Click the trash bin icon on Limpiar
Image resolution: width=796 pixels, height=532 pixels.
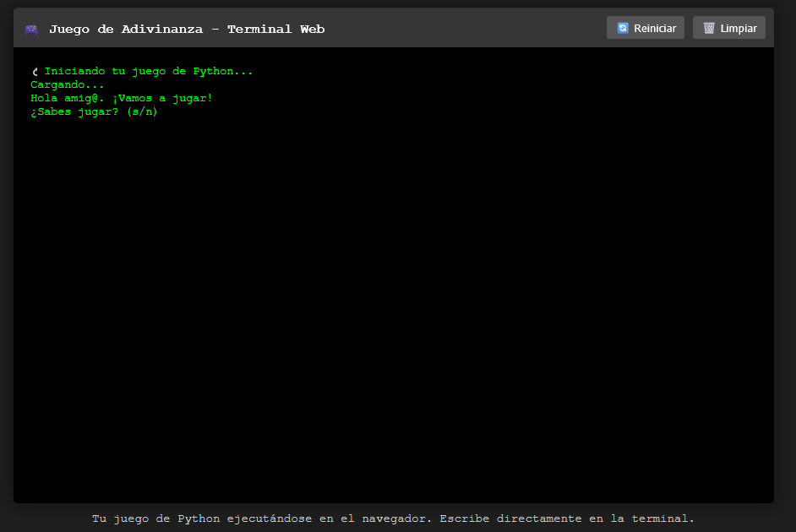[709, 28]
